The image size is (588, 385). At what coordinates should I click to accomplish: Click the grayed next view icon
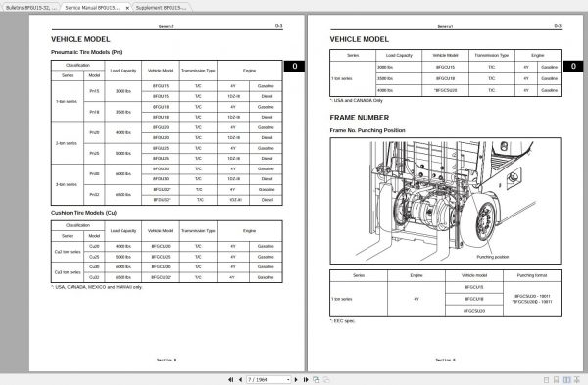(326, 380)
